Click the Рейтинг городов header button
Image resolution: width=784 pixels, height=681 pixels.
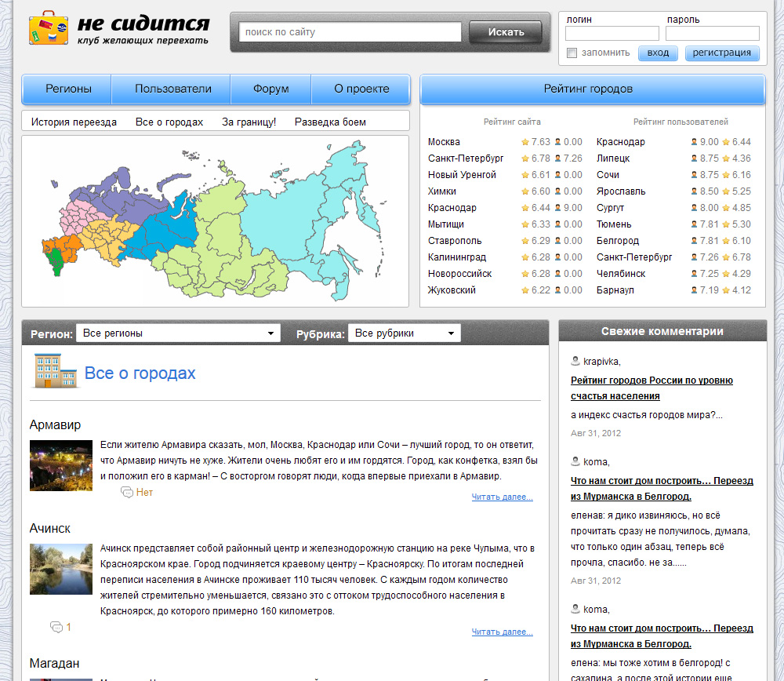click(x=593, y=89)
